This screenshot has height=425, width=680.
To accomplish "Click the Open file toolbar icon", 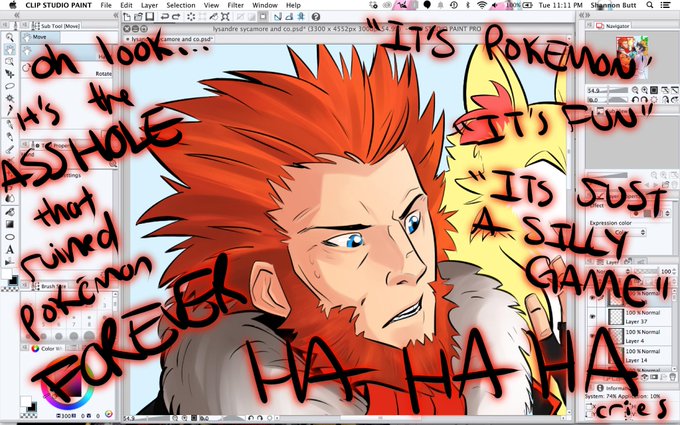I will [138, 17].
